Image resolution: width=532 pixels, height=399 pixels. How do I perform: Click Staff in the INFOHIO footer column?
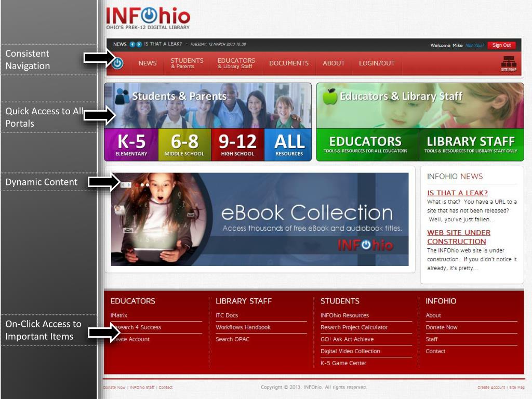click(x=432, y=339)
